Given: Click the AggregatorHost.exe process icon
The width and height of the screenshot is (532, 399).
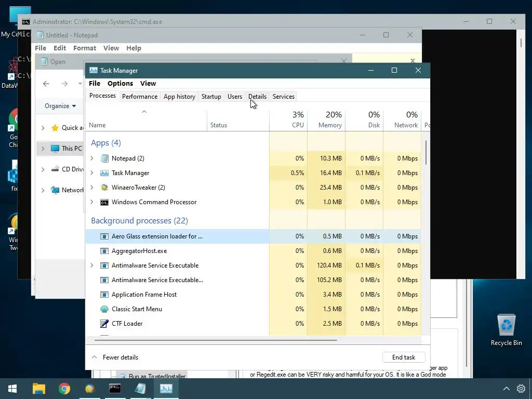Looking at the screenshot, I should pos(104,251).
